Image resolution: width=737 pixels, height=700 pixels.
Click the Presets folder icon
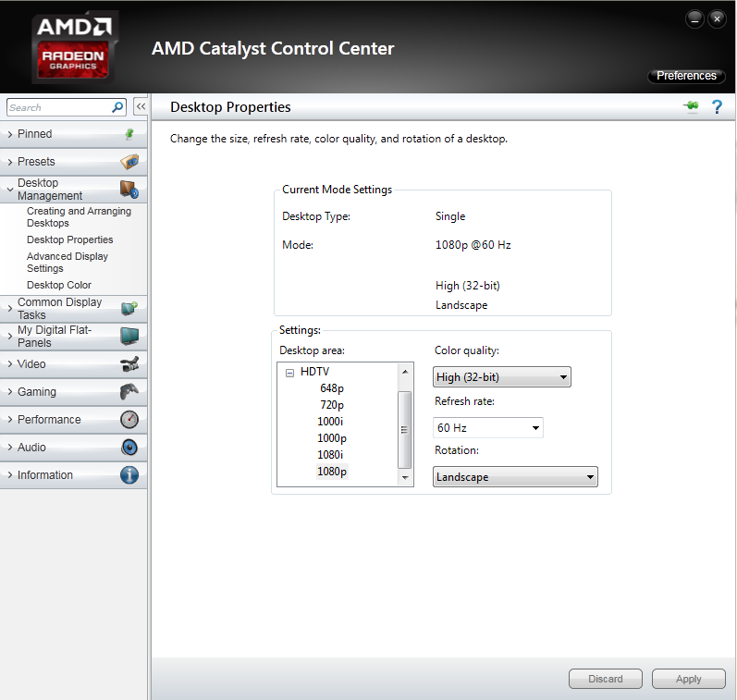click(x=129, y=161)
